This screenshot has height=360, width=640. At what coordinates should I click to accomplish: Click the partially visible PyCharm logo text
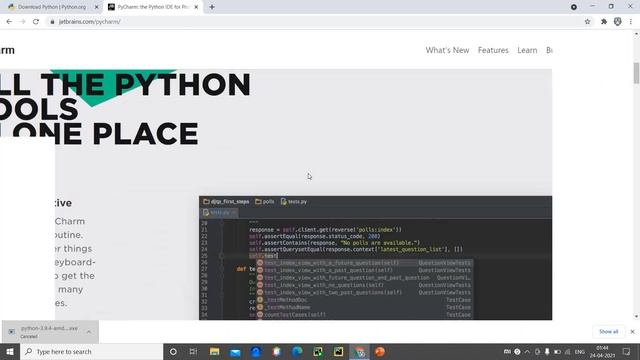(7, 50)
